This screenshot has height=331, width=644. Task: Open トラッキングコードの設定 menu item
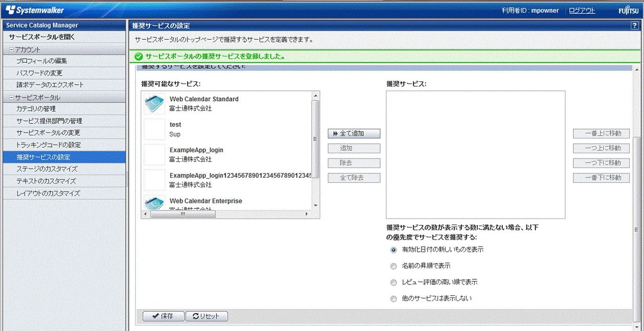click(64, 145)
